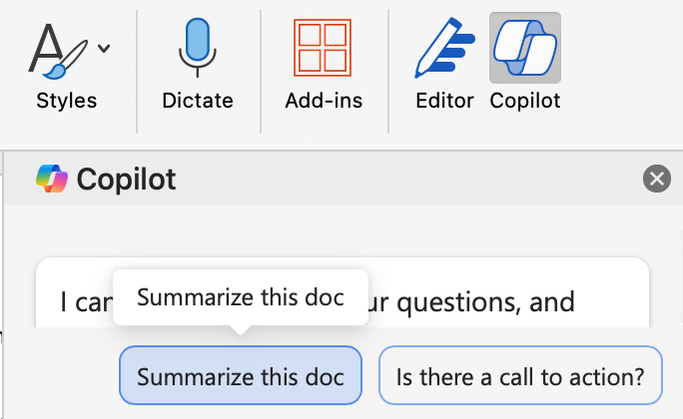Choose the Summarize this doc suggestion button
The height and width of the screenshot is (419, 683).
pyautogui.click(x=240, y=376)
